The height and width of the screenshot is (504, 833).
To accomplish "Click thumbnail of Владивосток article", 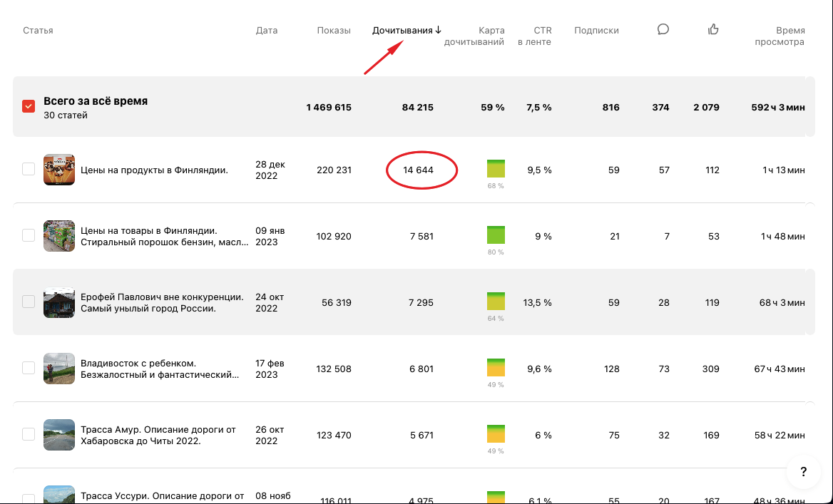I will (59, 368).
